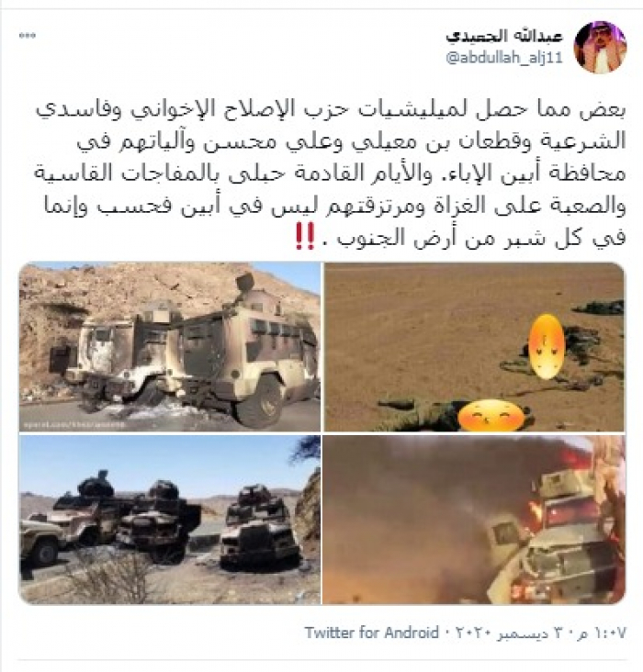Open the desert sand photo with emoji stickers
643x672 pixels.
tap(474, 346)
